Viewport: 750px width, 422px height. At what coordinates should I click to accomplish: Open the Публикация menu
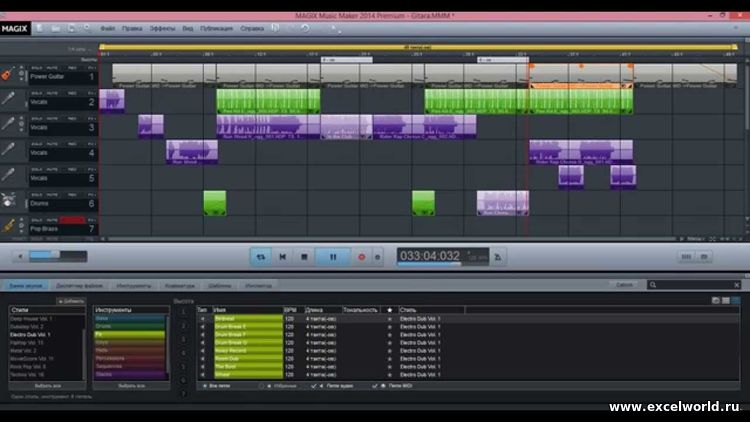tap(216, 28)
